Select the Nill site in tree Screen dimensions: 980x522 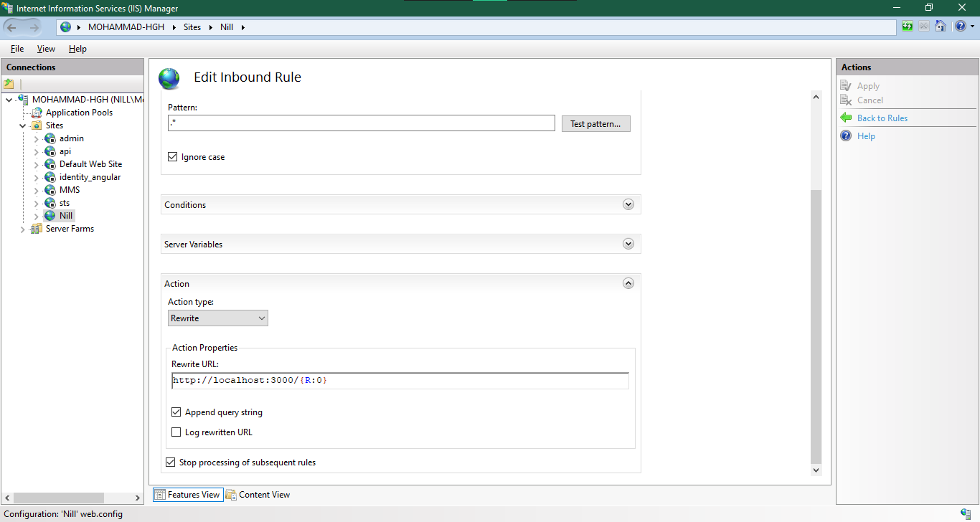[66, 216]
